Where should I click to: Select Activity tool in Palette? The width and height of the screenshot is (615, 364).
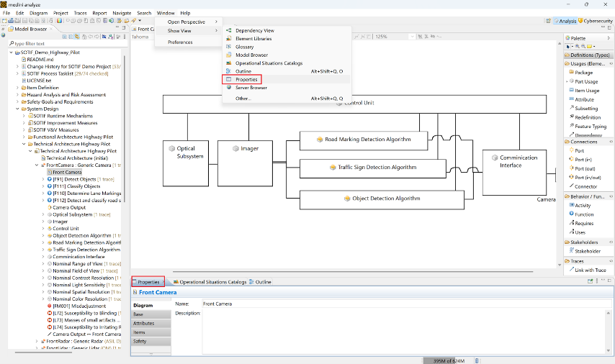(580, 205)
